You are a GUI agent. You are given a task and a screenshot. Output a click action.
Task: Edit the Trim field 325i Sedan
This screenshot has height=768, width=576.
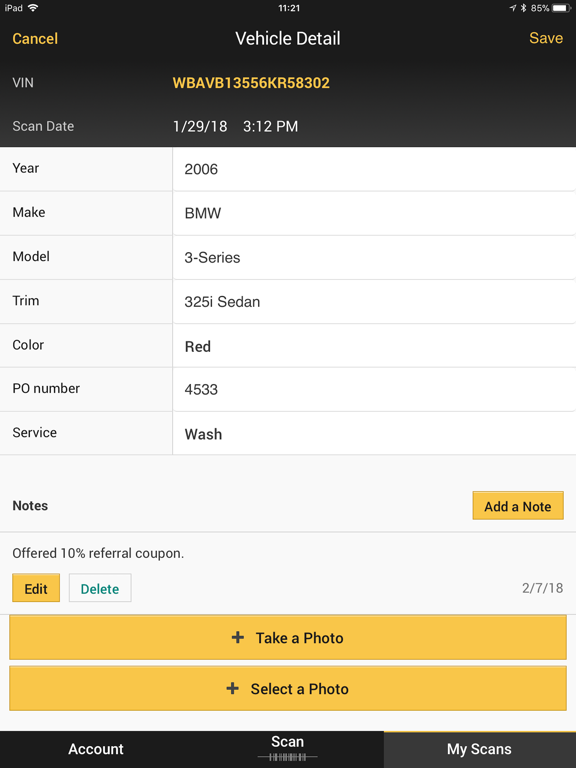[x=374, y=302]
